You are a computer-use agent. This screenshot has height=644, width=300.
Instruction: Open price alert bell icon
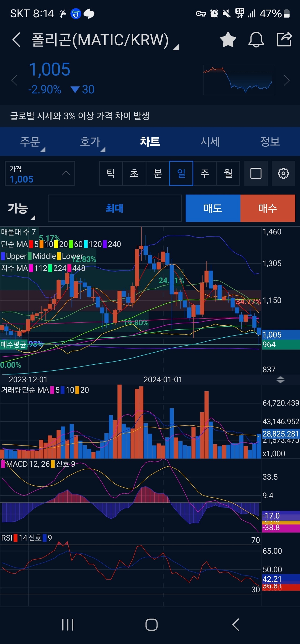tap(256, 40)
